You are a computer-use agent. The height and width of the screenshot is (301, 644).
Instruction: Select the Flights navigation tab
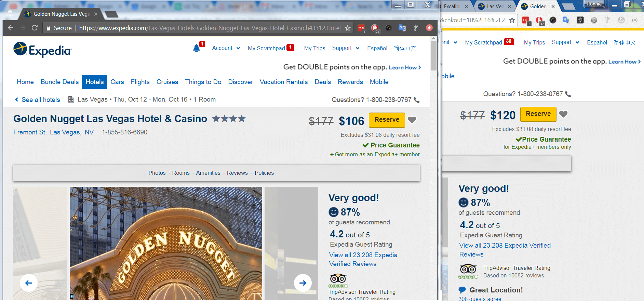click(x=140, y=82)
